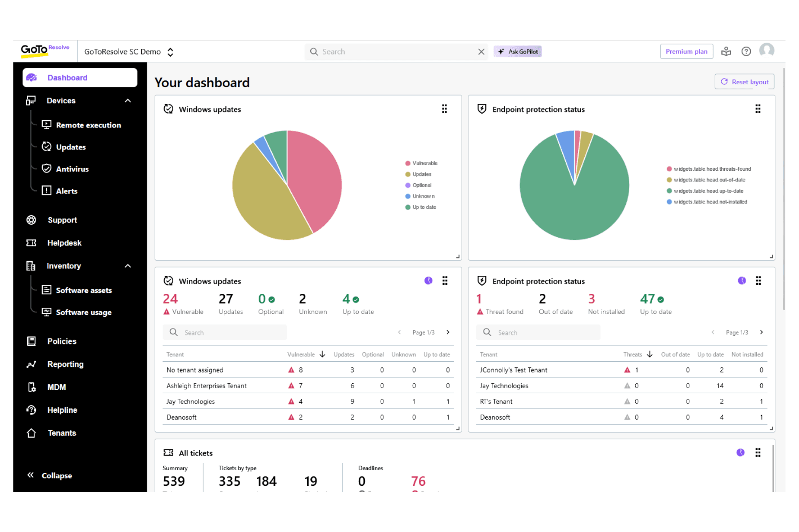Collapse the Devices section chevron

click(x=128, y=101)
